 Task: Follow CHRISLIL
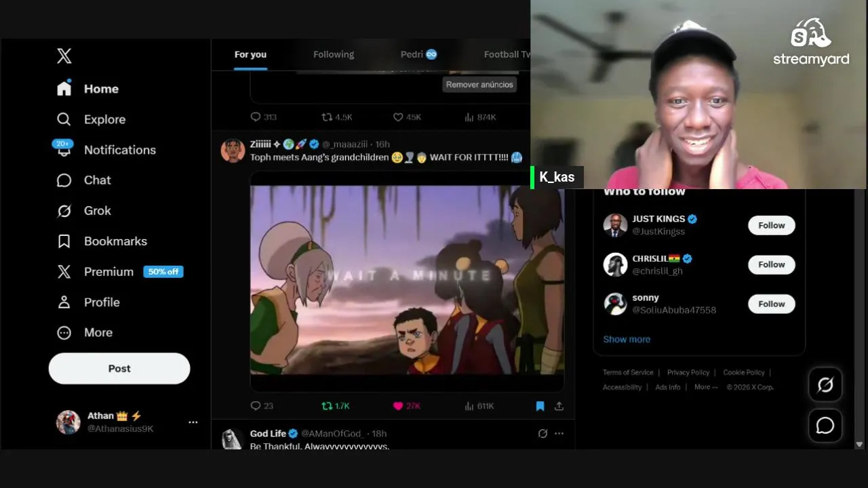(772, 265)
